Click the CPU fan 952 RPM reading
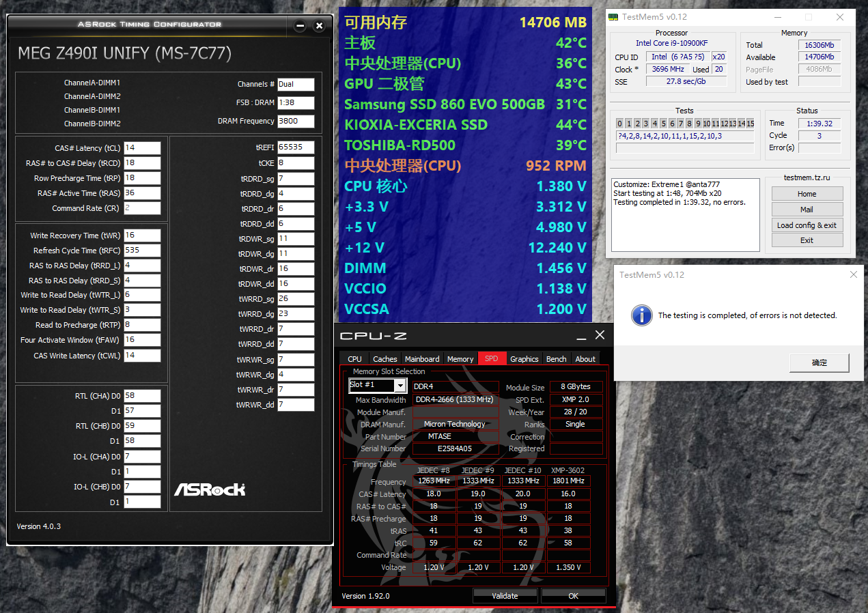The width and height of the screenshot is (868, 613). pyautogui.click(x=556, y=166)
